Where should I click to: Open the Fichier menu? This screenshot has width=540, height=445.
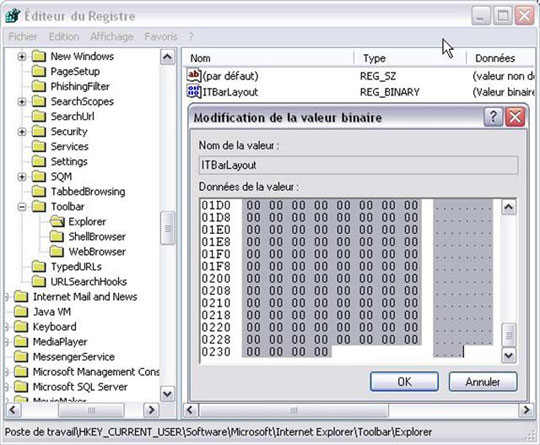(x=23, y=37)
